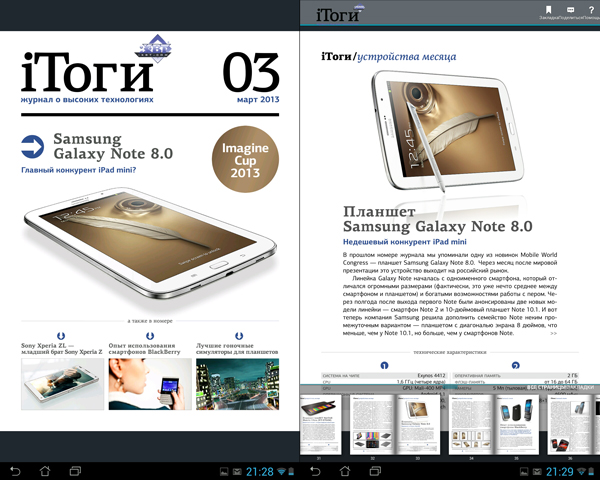Tap picture notification icon beside 21:29

[x=524, y=472]
